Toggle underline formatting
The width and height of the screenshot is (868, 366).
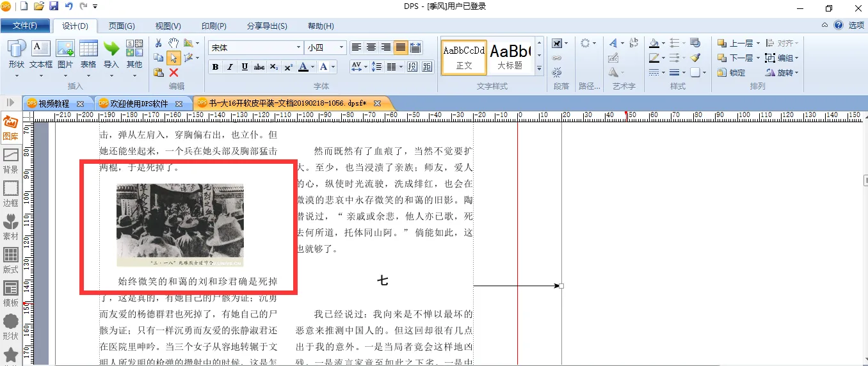pyautogui.click(x=245, y=67)
